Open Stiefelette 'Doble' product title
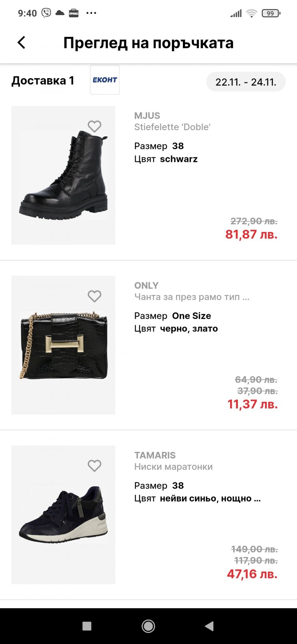Viewport: 297px width, 644px height. pos(172,127)
